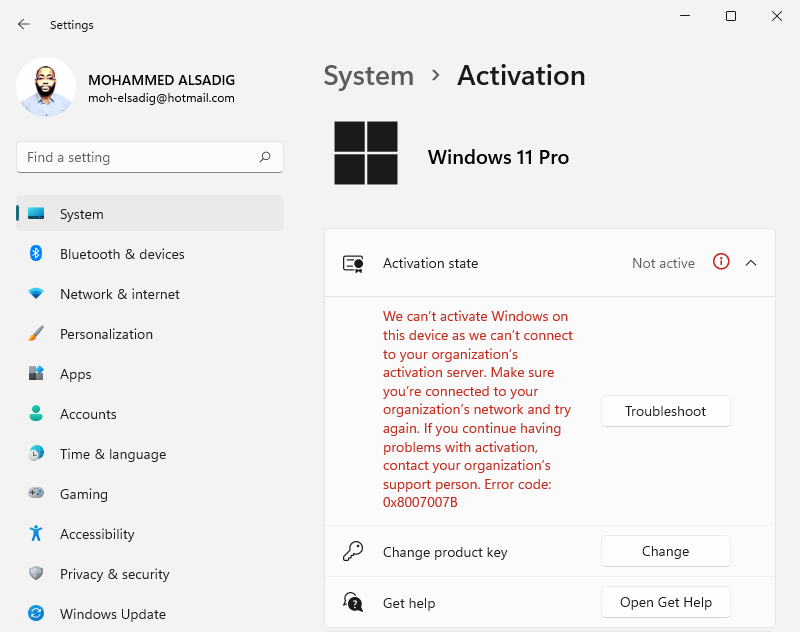800x632 pixels.
Task: Click the Personalization paintbrush icon
Action: pos(36,333)
